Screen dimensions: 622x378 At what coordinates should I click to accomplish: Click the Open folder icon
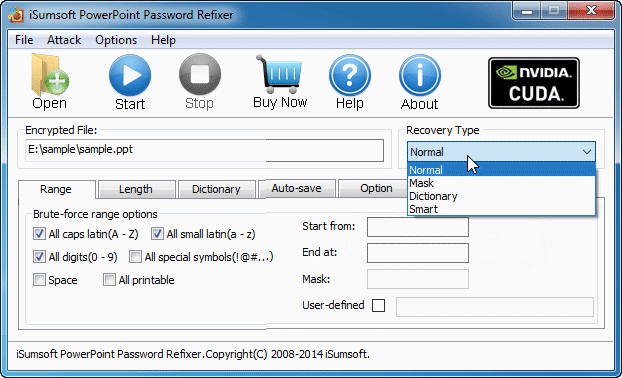pos(50,75)
